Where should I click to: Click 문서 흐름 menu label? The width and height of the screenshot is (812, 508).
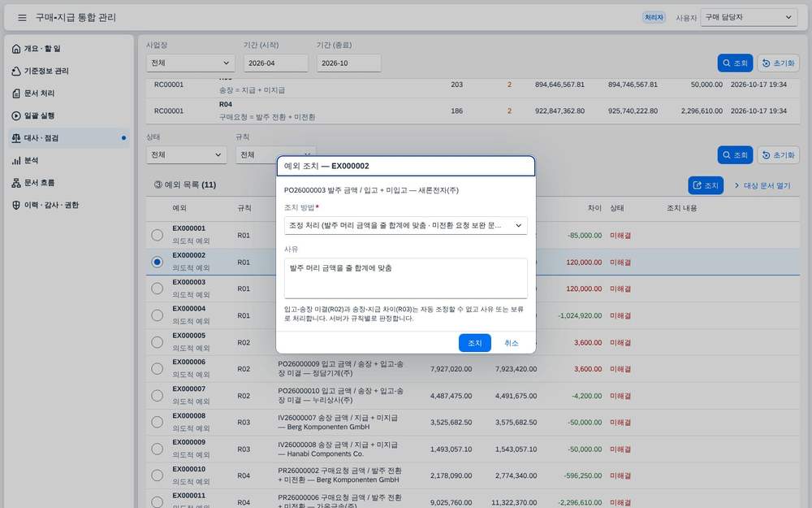pos(39,182)
